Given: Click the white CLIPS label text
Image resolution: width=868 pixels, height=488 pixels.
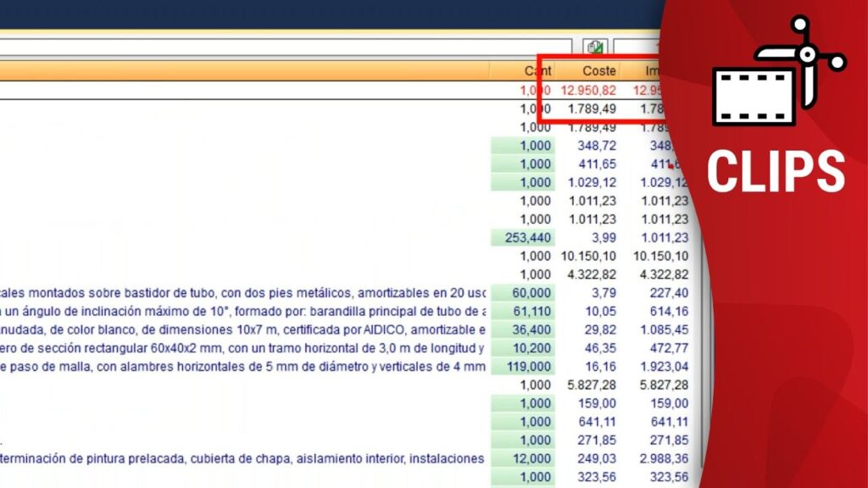Looking at the screenshot, I should click(776, 169).
